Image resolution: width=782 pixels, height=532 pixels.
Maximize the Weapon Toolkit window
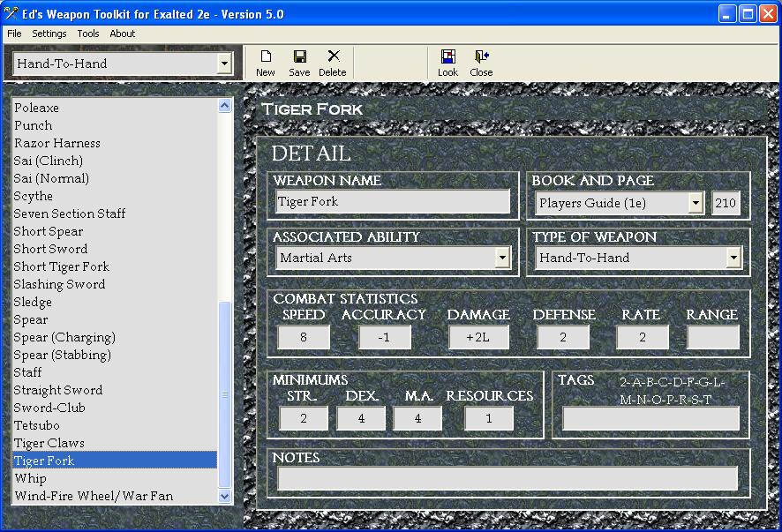[748, 14]
